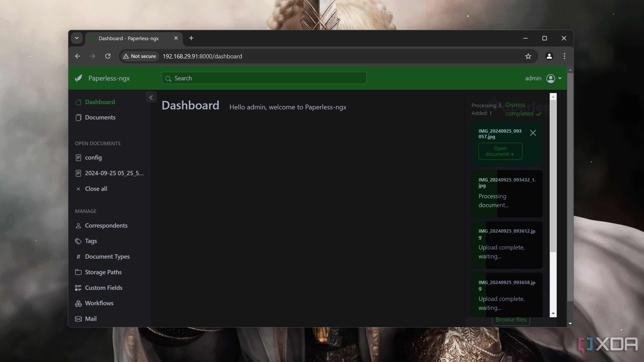
Task: Open Correspondents management page
Action: (x=101, y=226)
